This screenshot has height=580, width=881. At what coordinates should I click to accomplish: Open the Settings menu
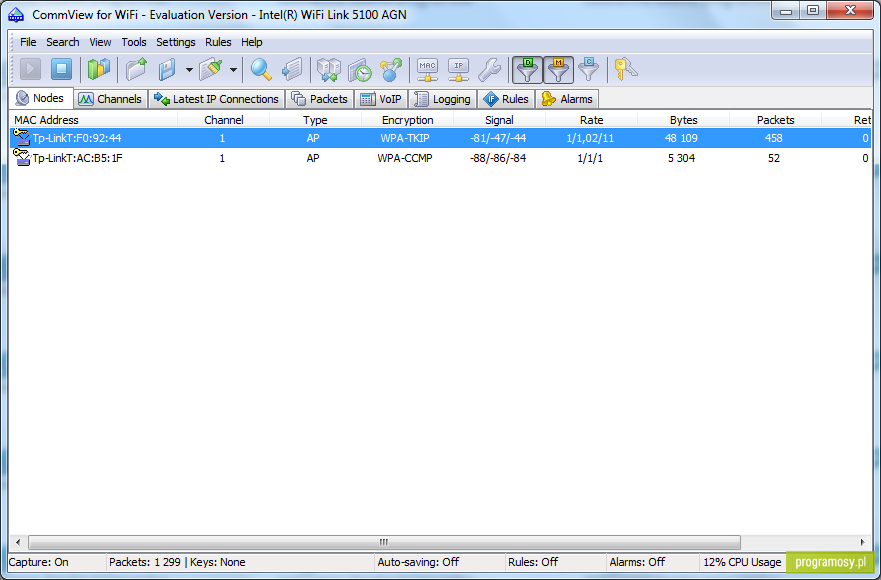point(176,42)
